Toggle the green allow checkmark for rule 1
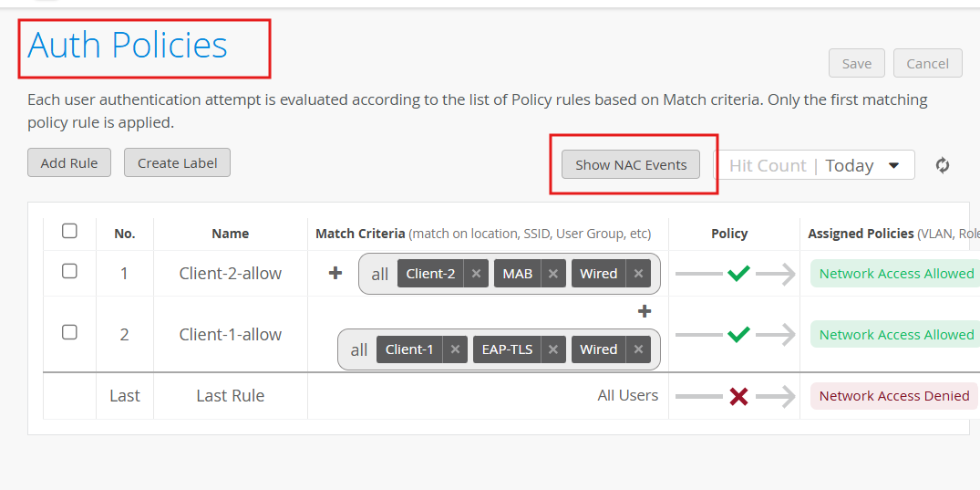Screen dimensions: 980x490 738,274
